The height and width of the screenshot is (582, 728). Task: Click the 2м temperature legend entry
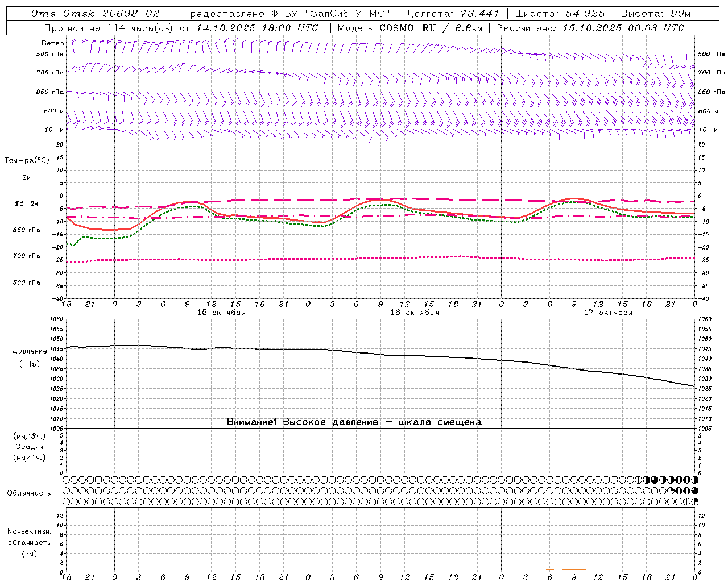tap(27, 178)
